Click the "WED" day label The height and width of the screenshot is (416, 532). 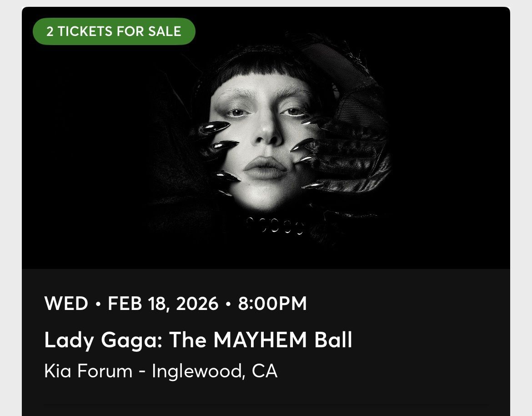[x=66, y=304]
